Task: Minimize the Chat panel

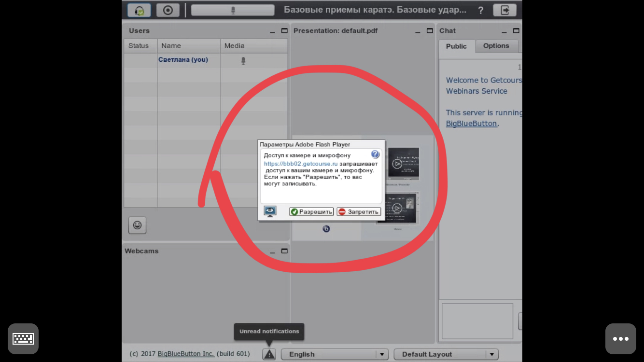Action: pos(504,31)
